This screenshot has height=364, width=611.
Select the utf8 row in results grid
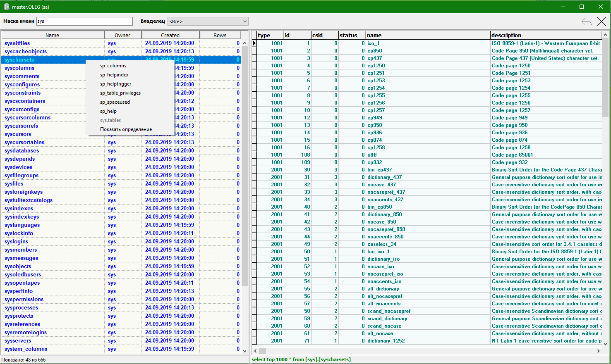[x=372, y=155]
